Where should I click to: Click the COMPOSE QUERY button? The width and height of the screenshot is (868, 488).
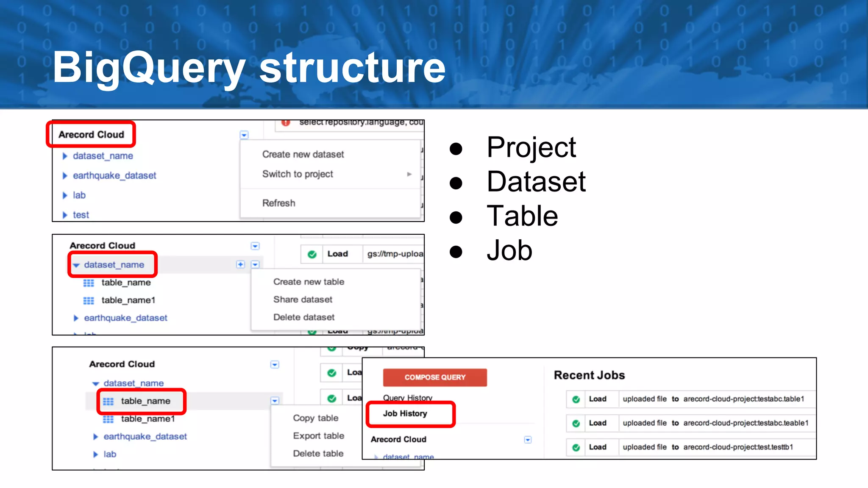pos(435,377)
